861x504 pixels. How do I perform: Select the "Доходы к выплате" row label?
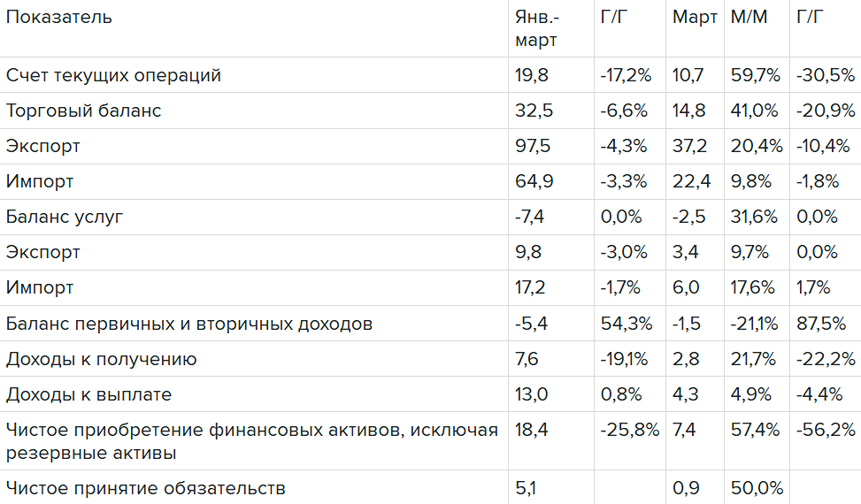coord(89,394)
